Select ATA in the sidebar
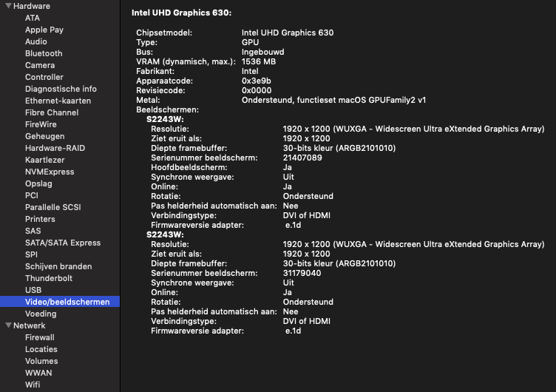Screen dimensions: 556x392 click(x=33, y=18)
